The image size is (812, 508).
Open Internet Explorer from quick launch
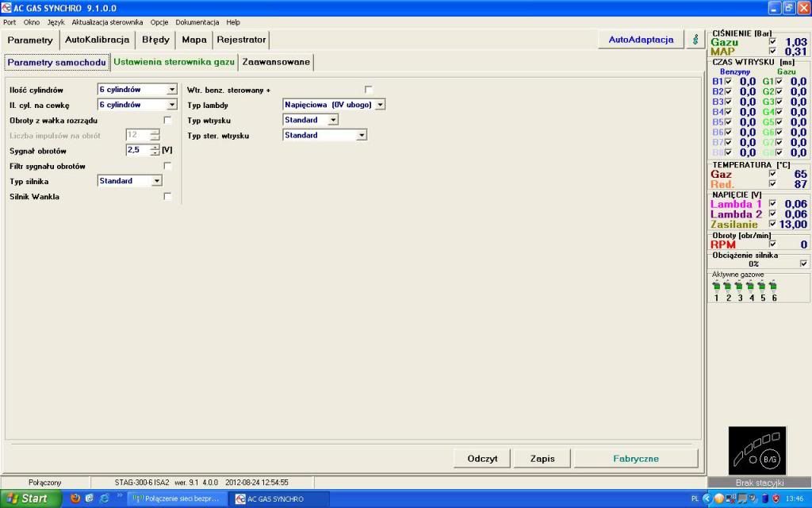click(x=104, y=498)
